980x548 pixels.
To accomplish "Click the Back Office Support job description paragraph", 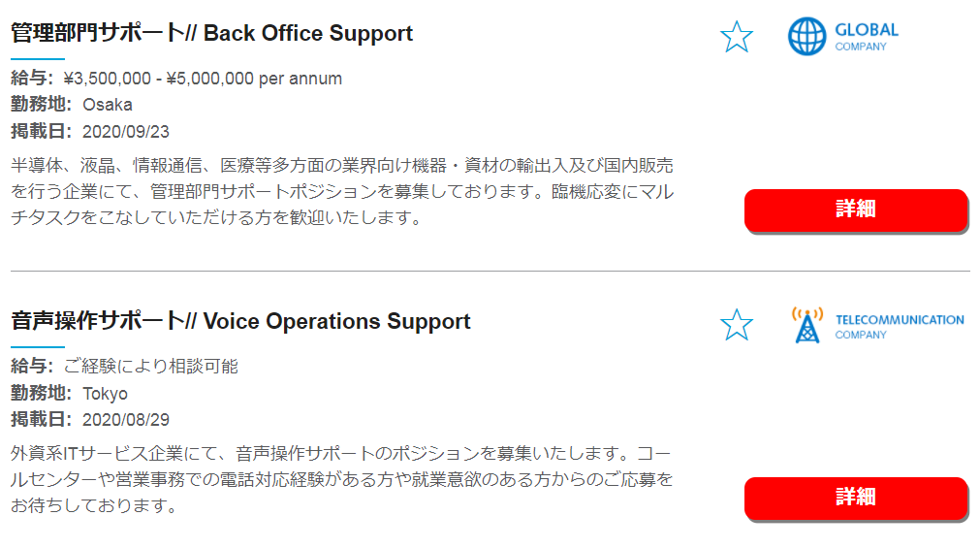I will (342, 191).
